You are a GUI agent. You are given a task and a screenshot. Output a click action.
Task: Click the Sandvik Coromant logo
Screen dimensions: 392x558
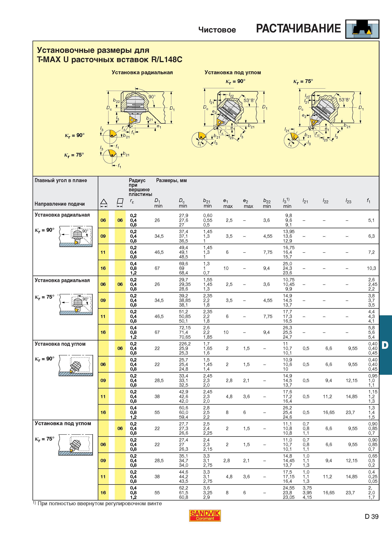coord(205,516)
